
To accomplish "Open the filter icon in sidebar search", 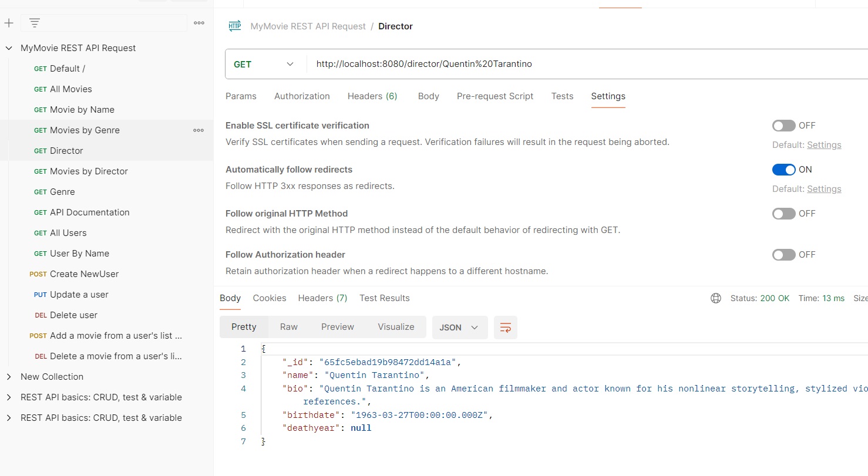I will pyautogui.click(x=35, y=23).
